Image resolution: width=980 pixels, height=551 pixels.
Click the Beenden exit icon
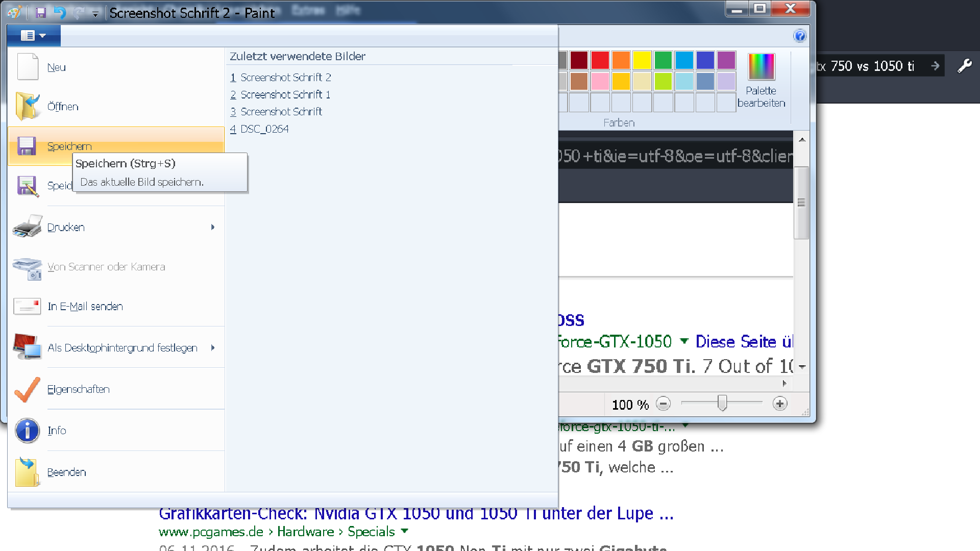coord(27,472)
